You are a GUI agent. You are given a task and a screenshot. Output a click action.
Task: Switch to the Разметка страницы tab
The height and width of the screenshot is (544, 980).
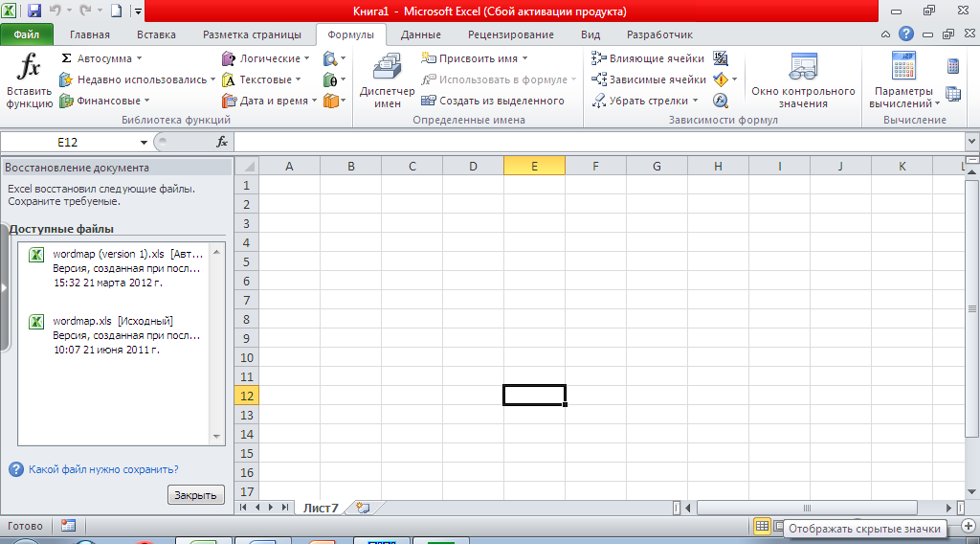252,34
